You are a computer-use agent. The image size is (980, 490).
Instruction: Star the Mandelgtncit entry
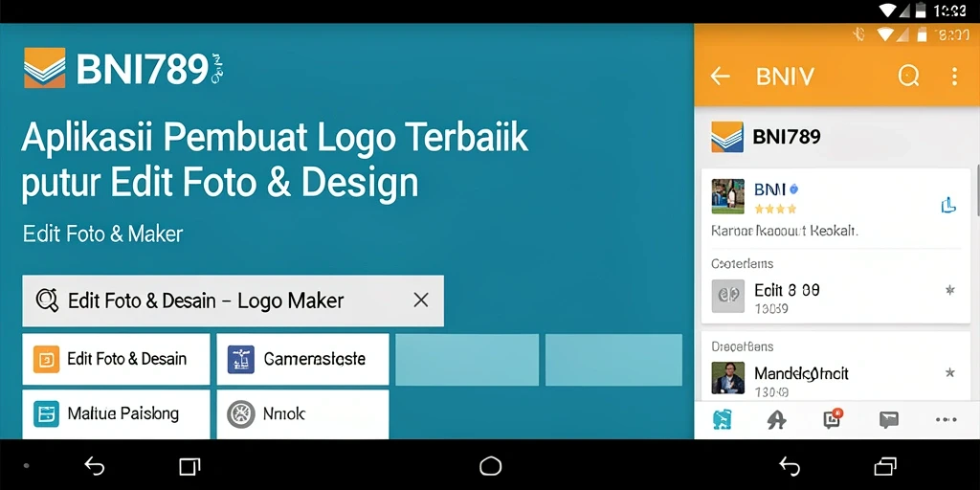[950, 373]
